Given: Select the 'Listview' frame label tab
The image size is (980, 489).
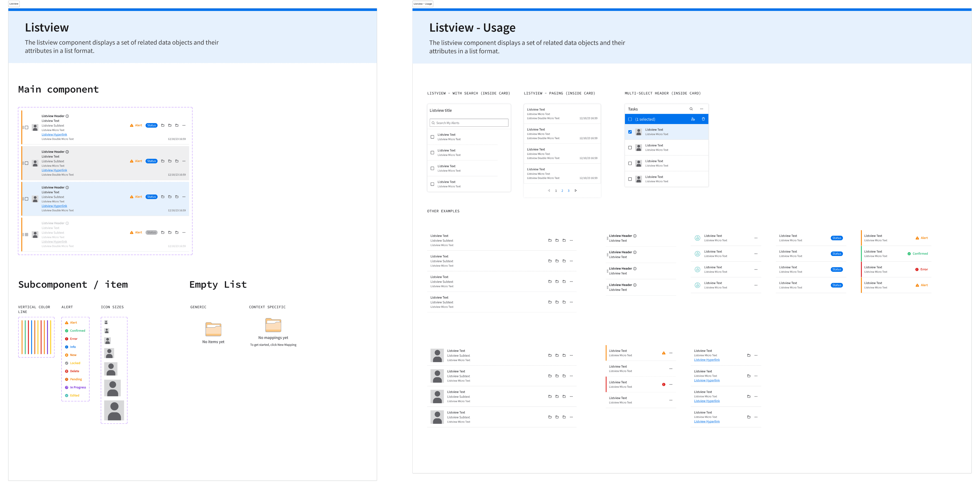Looking at the screenshot, I should [x=14, y=4].
